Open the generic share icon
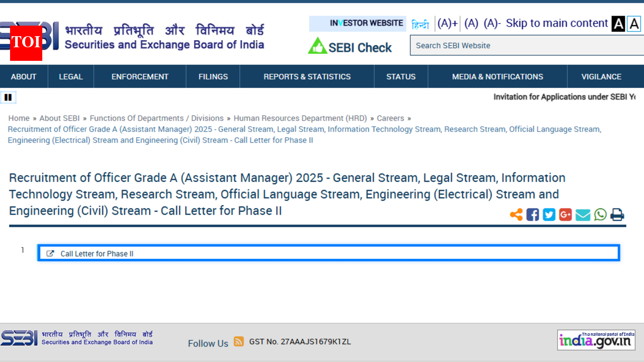Screen dimensions: 644x362 coord(516,214)
